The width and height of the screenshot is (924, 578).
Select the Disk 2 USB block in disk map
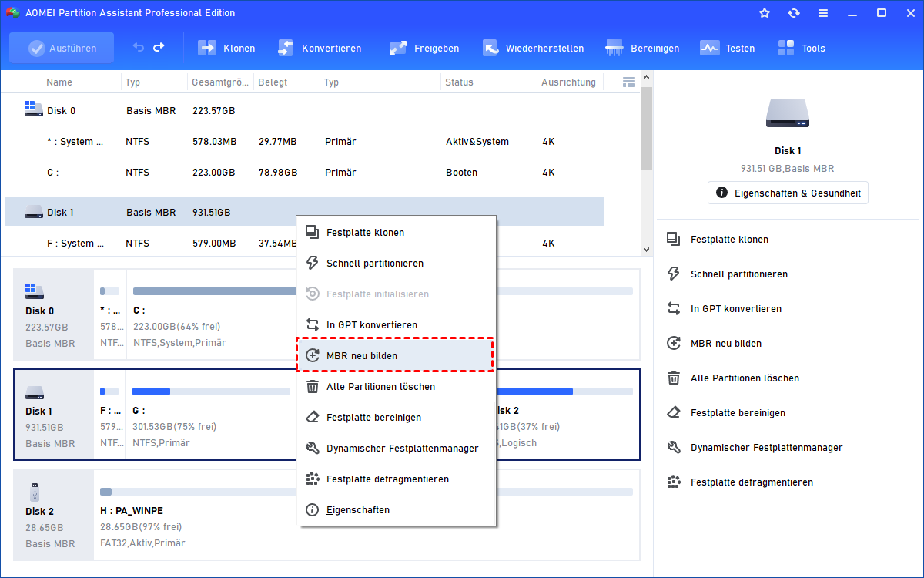53,515
